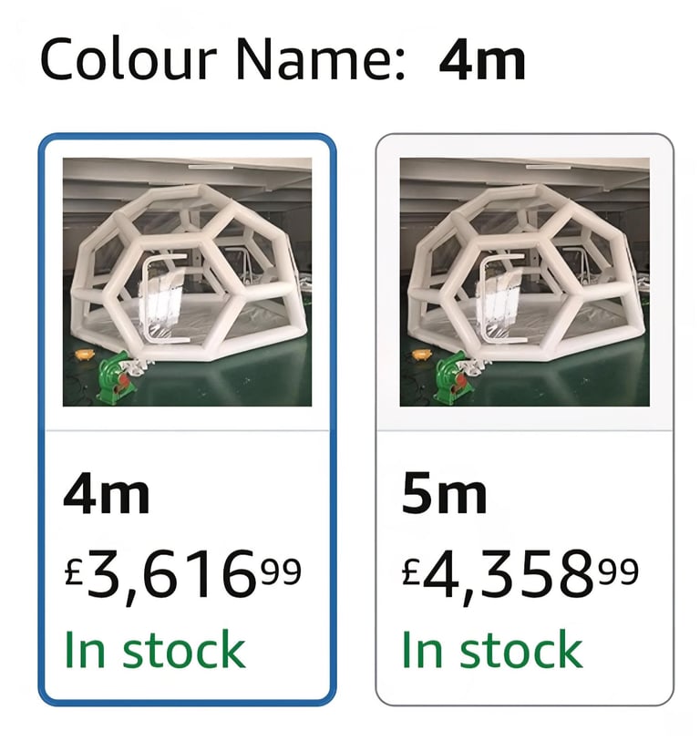Image resolution: width=700 pixels, height=741 pixels.
Task: Select the 4m size option card
Action: pyautogui.click(x=187, y=419)
